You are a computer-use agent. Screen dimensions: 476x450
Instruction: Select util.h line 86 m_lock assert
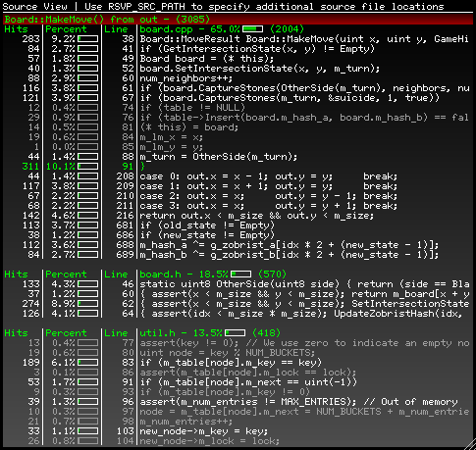[248, 373]
